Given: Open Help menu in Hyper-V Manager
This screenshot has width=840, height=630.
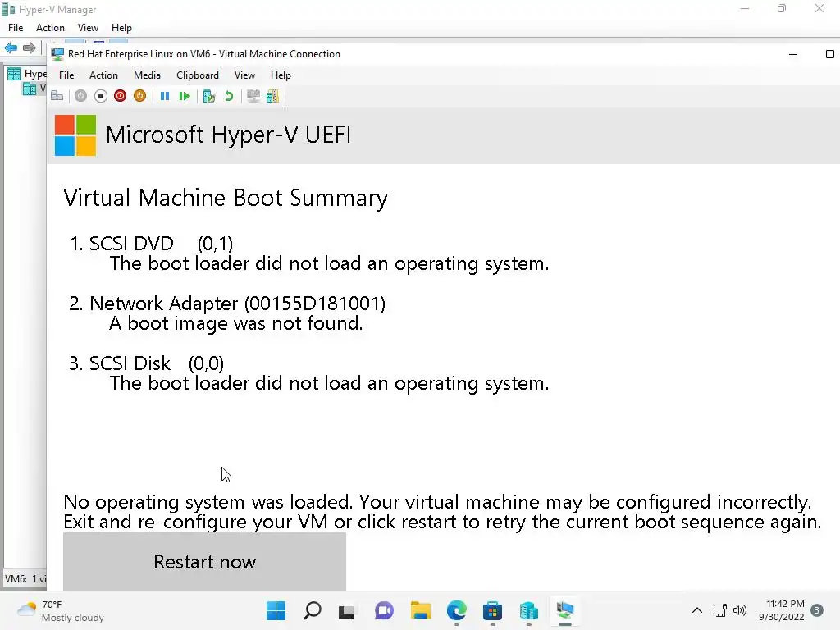Looking at the screenshot, I should 121,28.
